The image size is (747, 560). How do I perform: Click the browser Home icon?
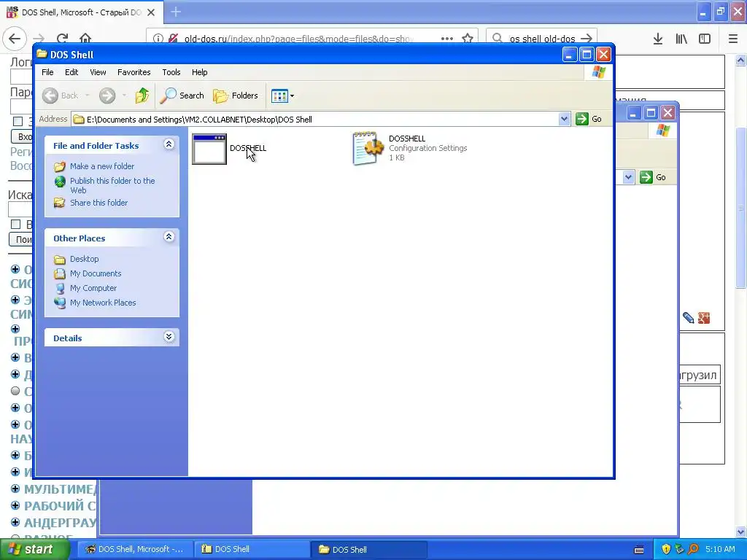coord(85,38)
